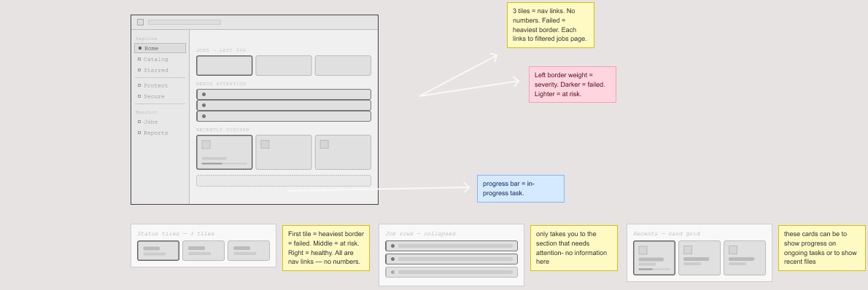Select the Protect item in wireframe sidebar
This screenshot has height=290, width=868.
coord(155,86)
